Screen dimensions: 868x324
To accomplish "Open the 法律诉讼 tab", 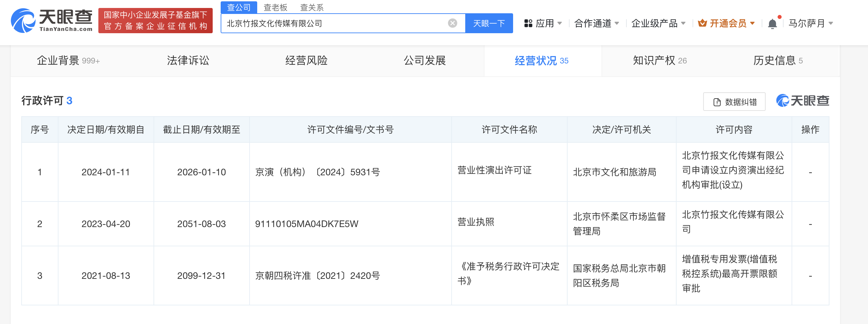I will pos(188,60).
